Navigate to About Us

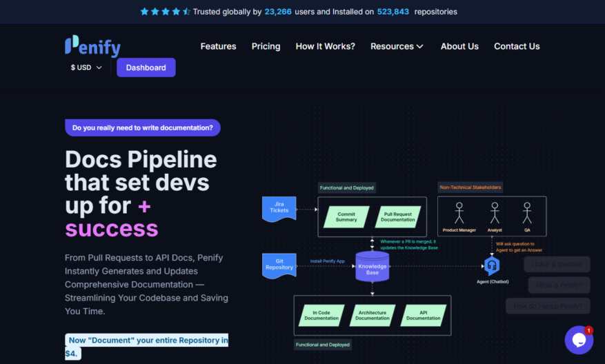pyautogui.click(x=459, y=46)
